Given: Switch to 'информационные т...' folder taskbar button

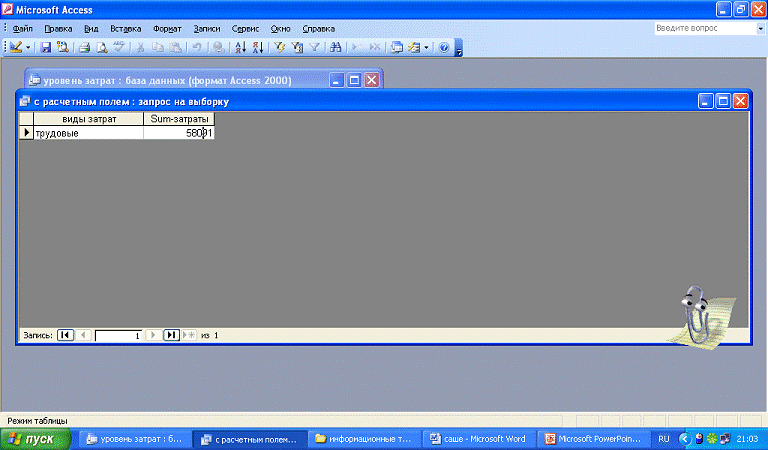Looking at the screenshot, I should click(365, 439).
